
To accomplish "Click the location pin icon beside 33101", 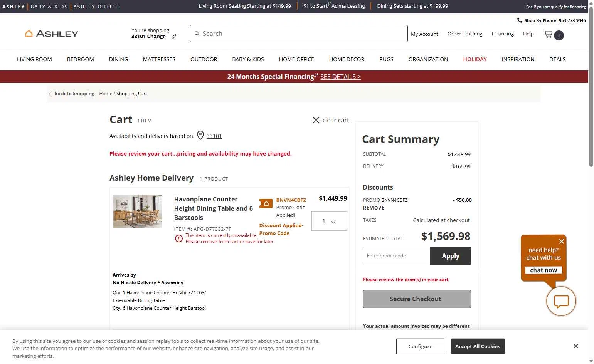I will click(200, 135).
